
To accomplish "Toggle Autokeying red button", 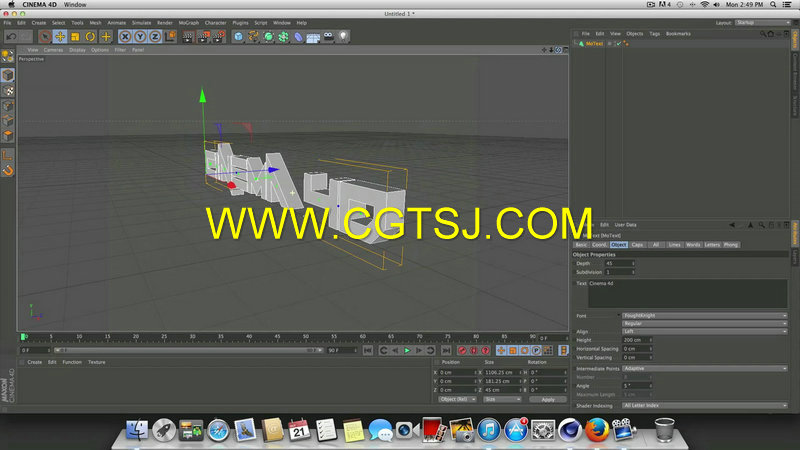I will pyautogui.click(x=473, y=351).
